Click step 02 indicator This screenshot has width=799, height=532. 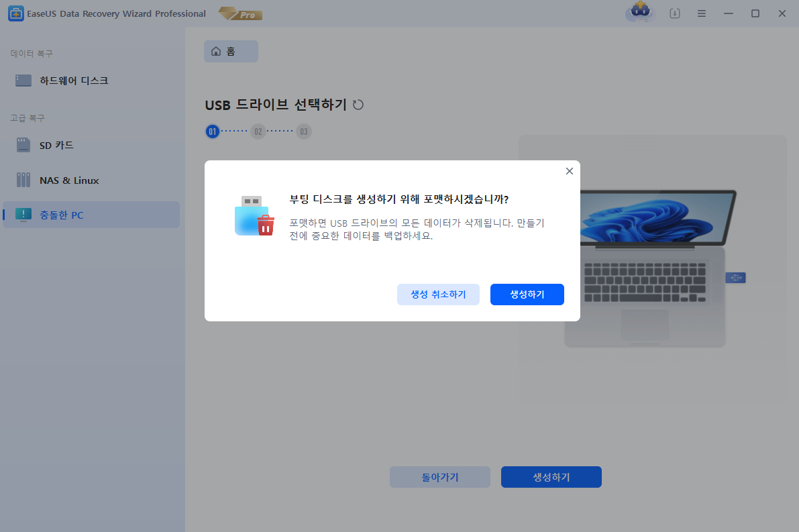point(258,131)
